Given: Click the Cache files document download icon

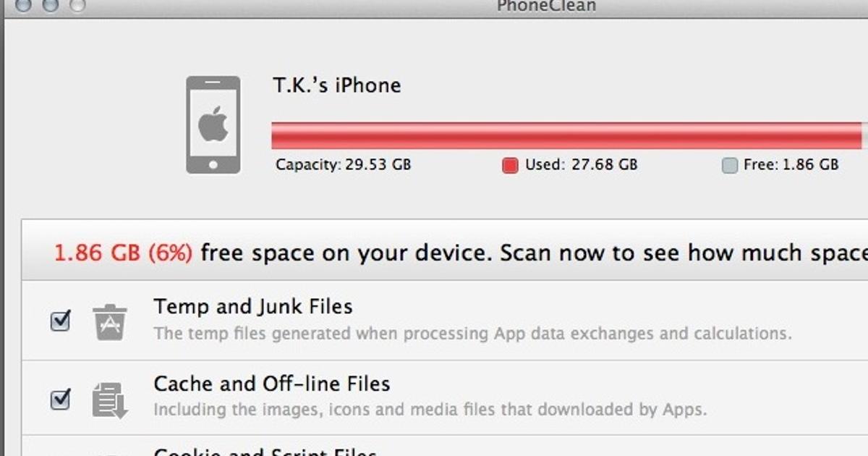Looking at the screenshot, I should coord(109,400).
